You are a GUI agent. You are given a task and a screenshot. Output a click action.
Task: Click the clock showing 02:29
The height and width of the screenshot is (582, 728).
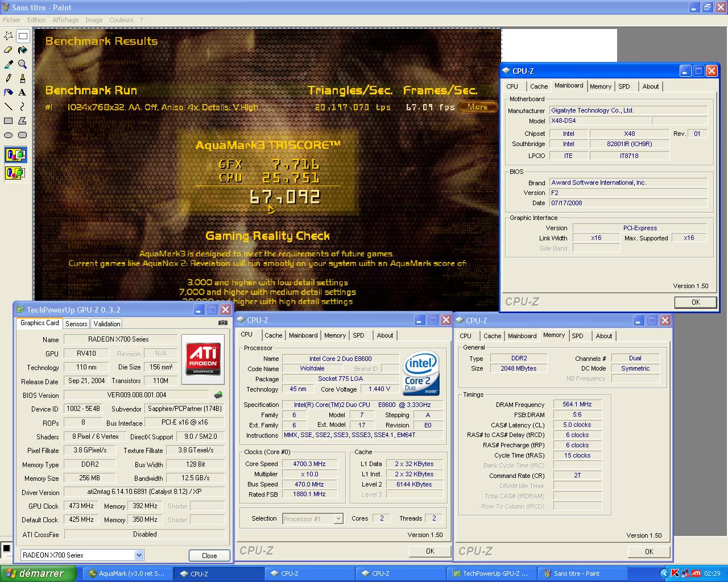pos(712,573)
